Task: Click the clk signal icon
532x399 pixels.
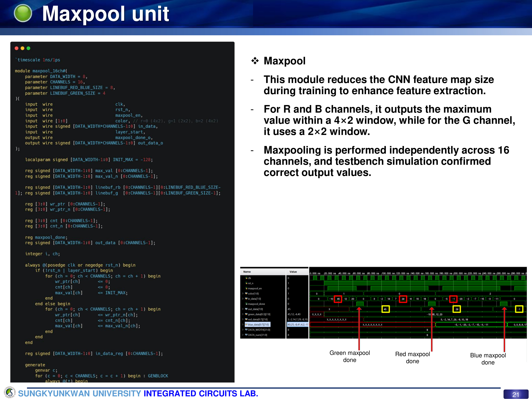Action: (x=246, y=278)
